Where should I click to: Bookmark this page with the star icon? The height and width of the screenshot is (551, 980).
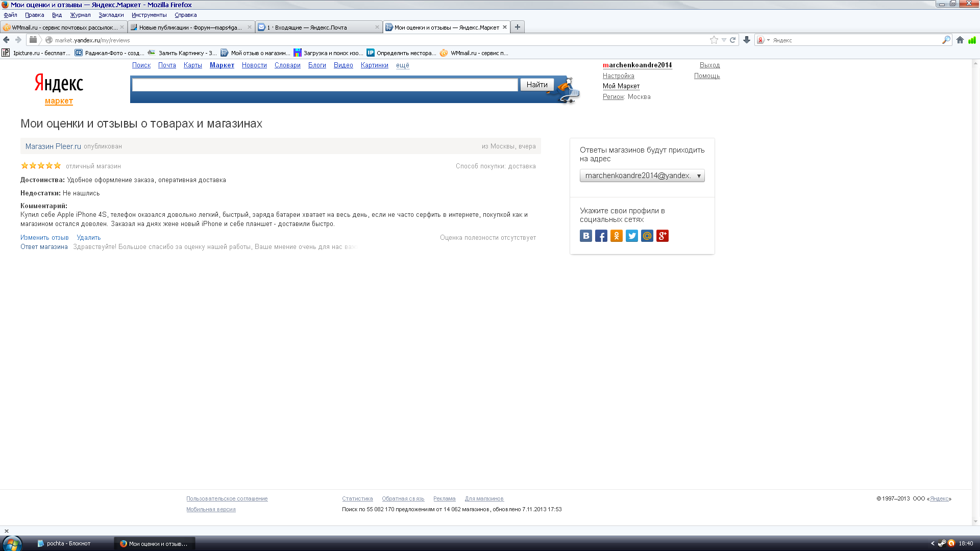[714, 40]
